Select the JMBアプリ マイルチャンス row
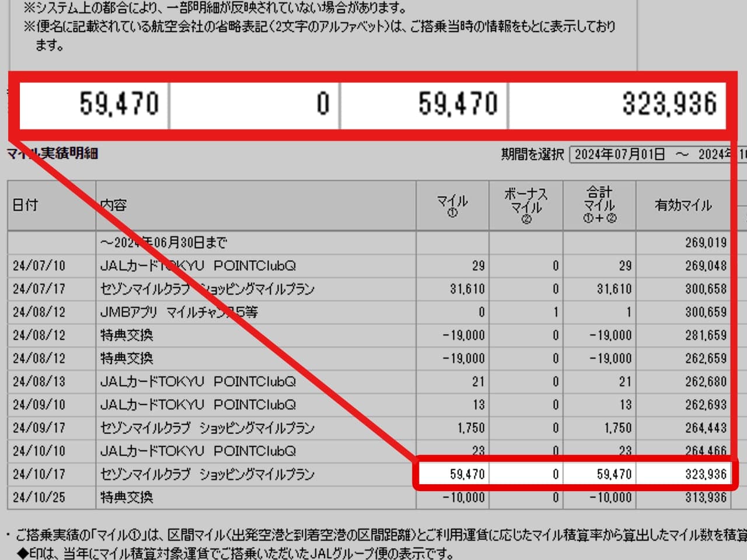The image size is (747, 560). point(204,312)
